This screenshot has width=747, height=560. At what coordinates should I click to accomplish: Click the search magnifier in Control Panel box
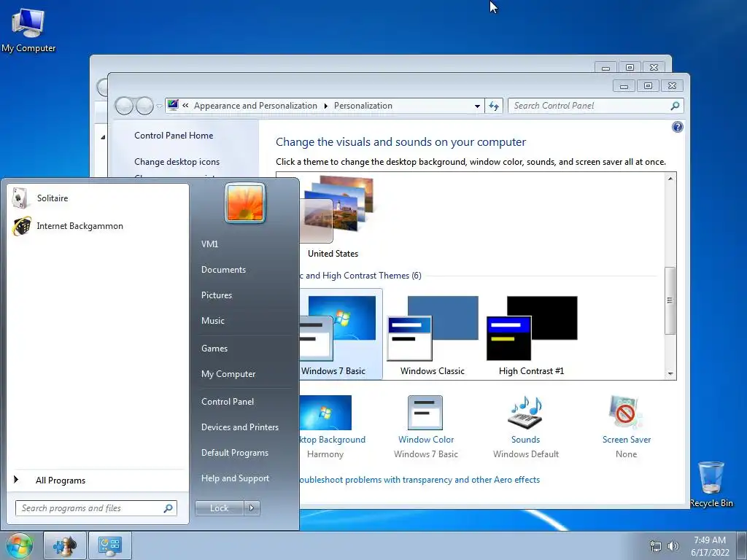point(675,106)
